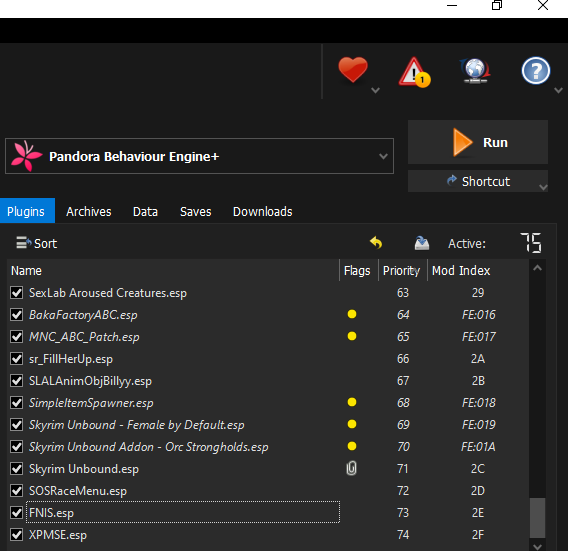Toggle XPMSE.esp checkbox
Screen dimensions: 568x551
click(x=17, y=535)
